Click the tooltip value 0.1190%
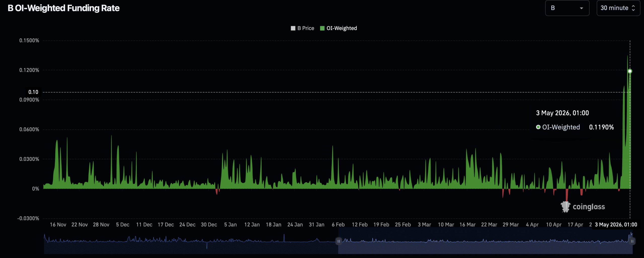Image resolution: width=644 pixels, height=258 pixels. [x=601, y=127]
